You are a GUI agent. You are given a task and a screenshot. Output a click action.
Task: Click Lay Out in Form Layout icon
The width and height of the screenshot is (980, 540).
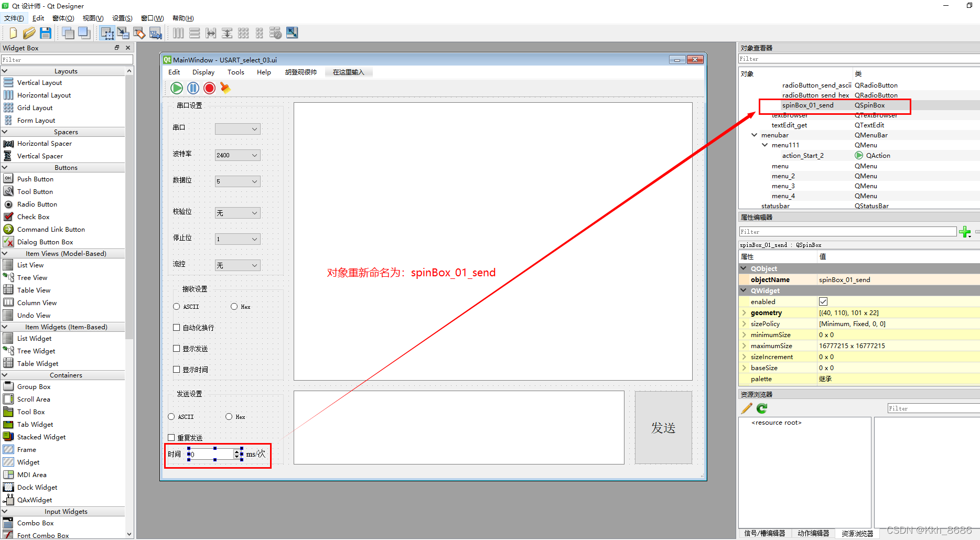[x=260, y=33]
